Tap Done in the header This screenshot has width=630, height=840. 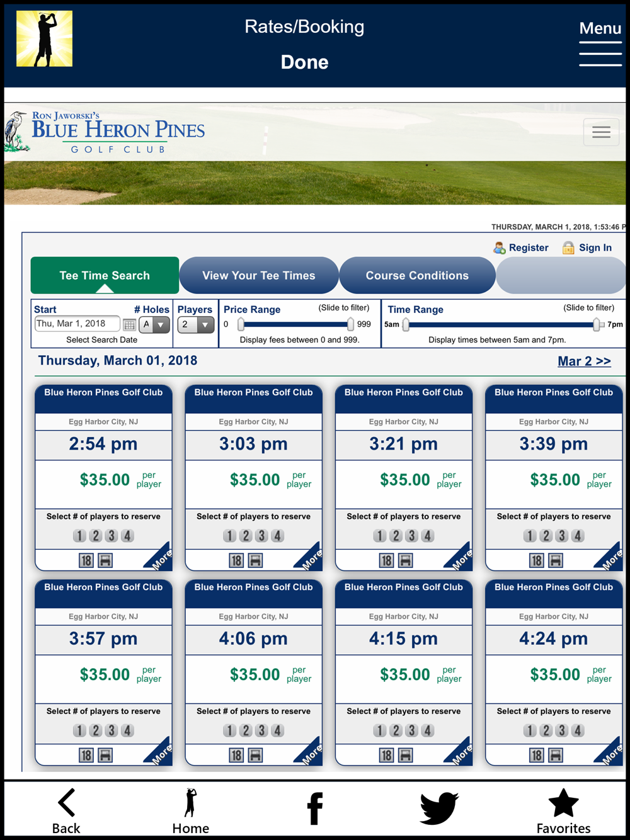(x=305, y=62)
